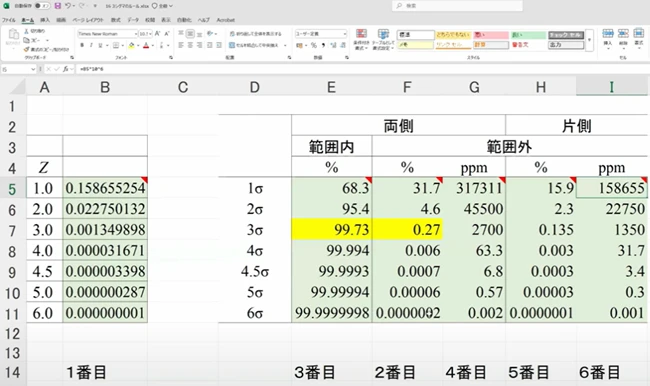Image resolution: width=650 pixels, height=386 pixels.
Task: Click the Copy icon
Action: coord(27,40)
